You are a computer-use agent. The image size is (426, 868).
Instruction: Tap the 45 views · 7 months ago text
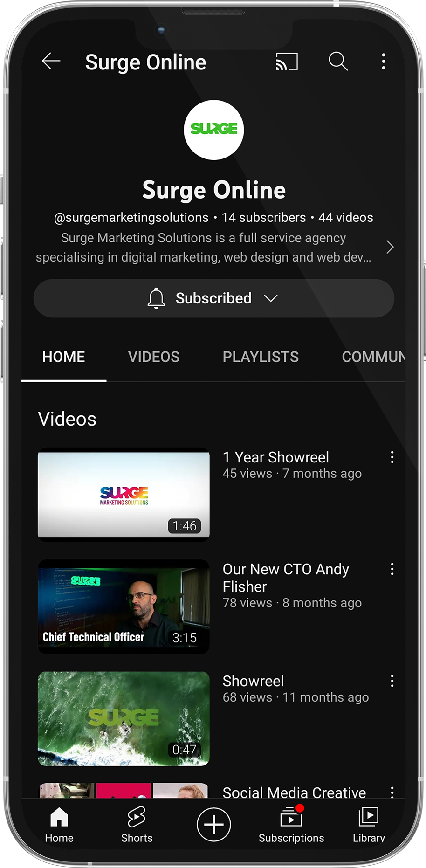point(292,474)
